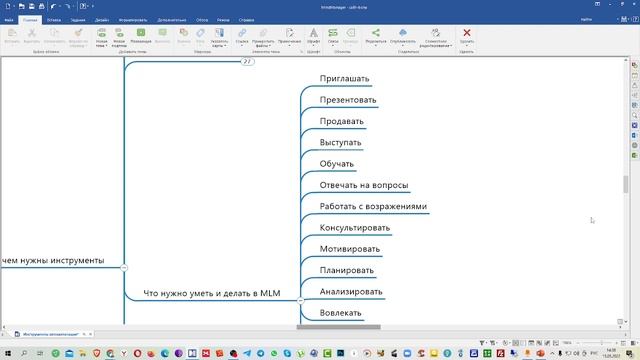Image resolution: width=640 pixels, height=360 pixels.
Task: Switch to the Вставка (Insert) ribbon tab
Action: pyautogui.click(x=53, y=20)
